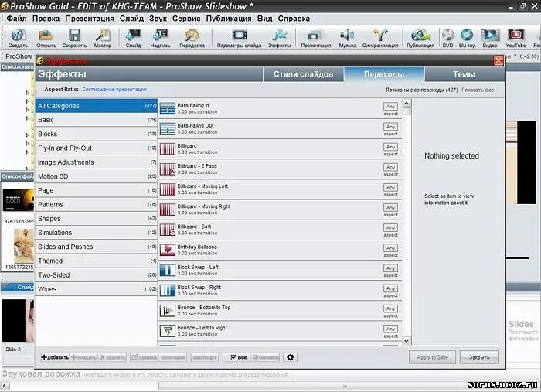The image size is (541, 392).
Task: Switch to the Темы tab
Action: pos(464,74)
